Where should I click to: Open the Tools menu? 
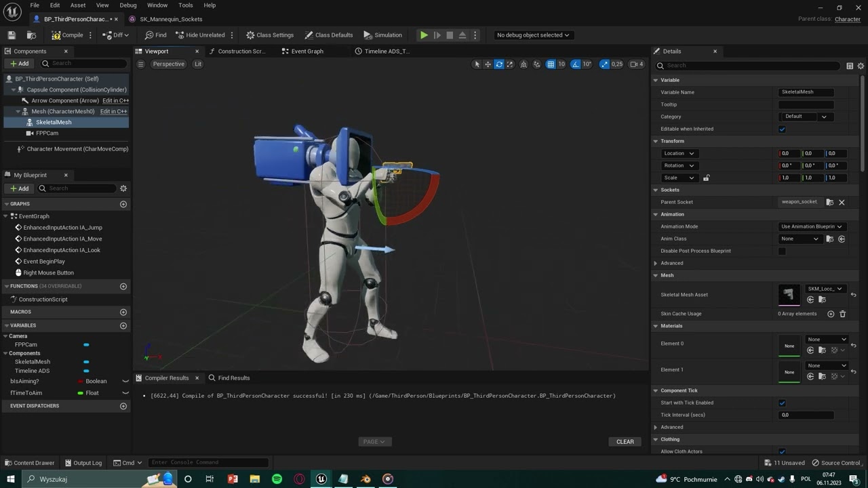click(186, 5)
